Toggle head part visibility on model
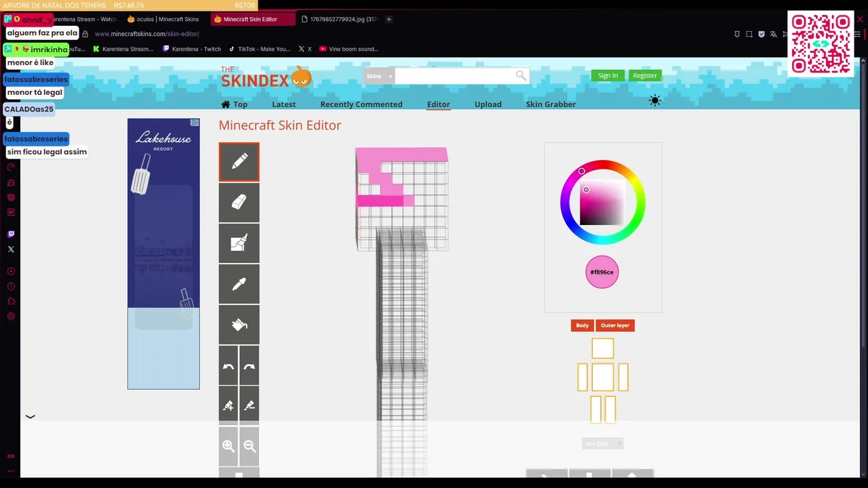The width and height of the screenshot is (868, 488). (x=602, y=348)
